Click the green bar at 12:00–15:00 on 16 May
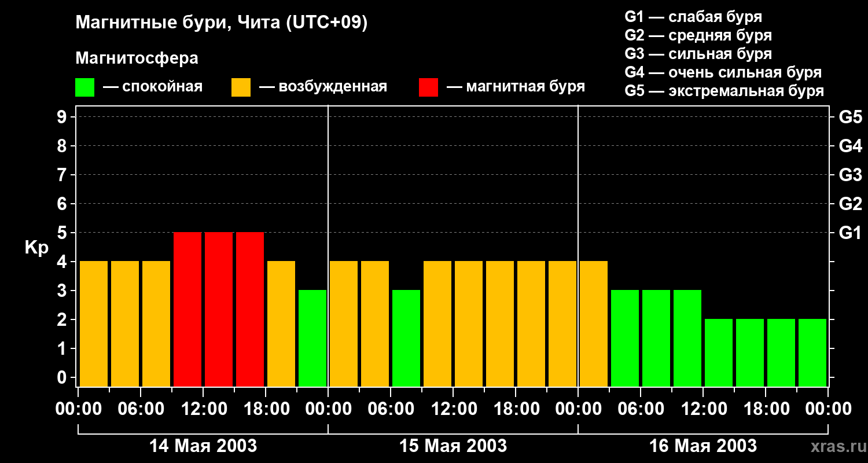This screenshot has width=868, height=463. pyautogui.click(x=719, y=353)
